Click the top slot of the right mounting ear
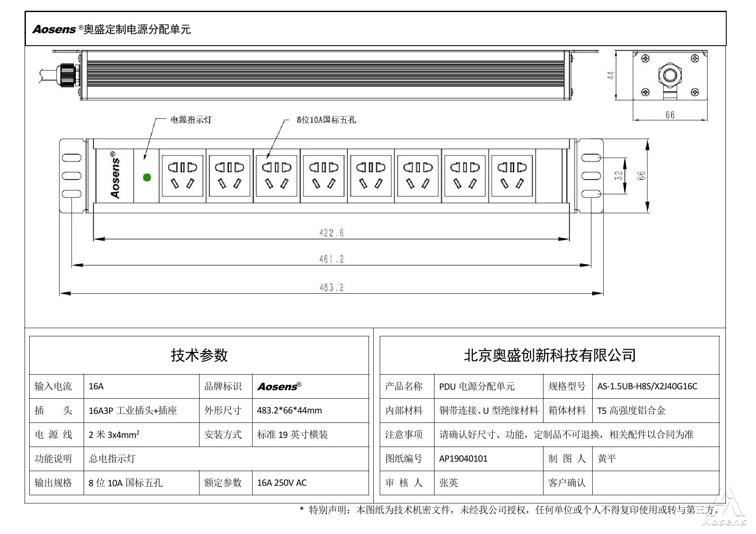The image size is (756, 534). pyautogui.click(x=591, y=158)
